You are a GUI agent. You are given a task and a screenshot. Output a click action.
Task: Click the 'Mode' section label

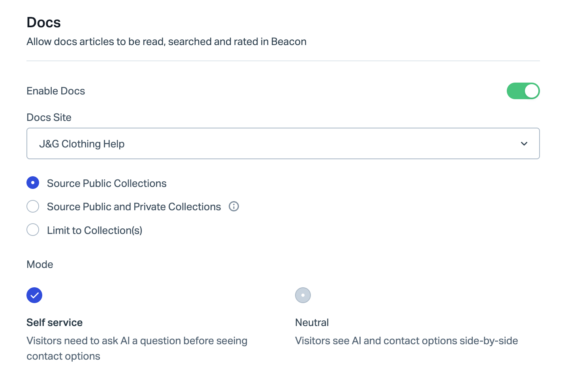[39, 264]
